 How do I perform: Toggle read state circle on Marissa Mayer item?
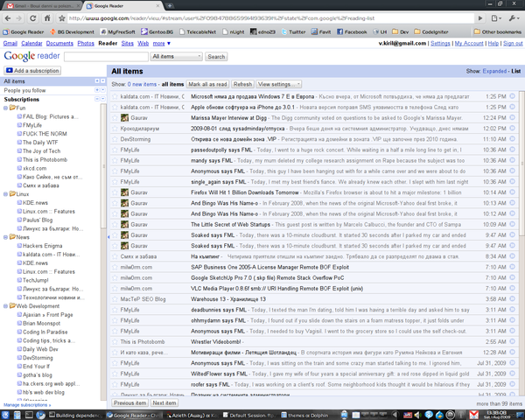[512, 117]
